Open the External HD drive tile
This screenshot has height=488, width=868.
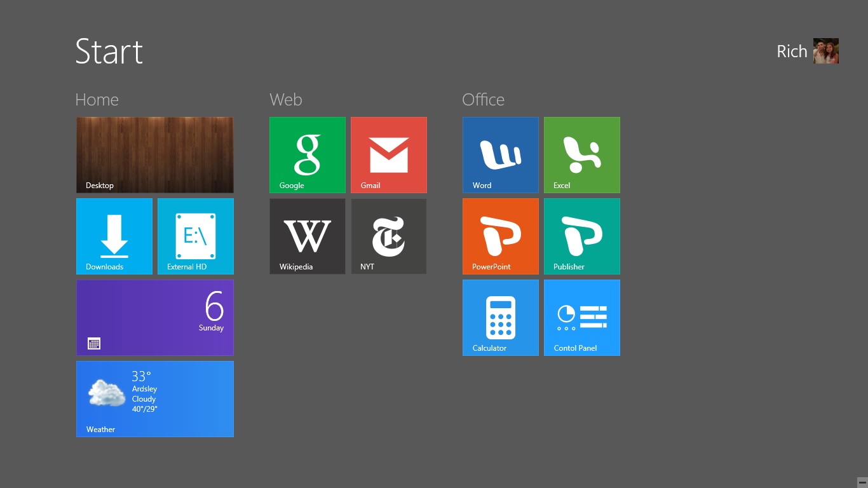coord(196,236)
